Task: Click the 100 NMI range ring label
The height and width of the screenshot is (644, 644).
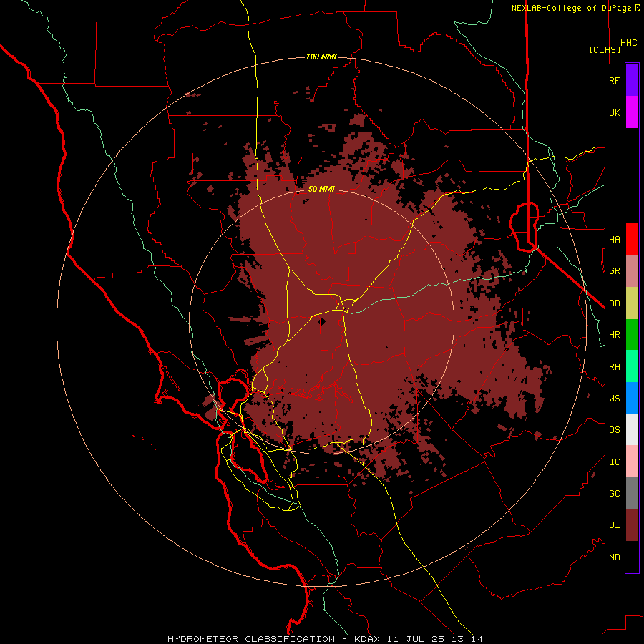Action: pyautogui.click(x=321, y=57)
